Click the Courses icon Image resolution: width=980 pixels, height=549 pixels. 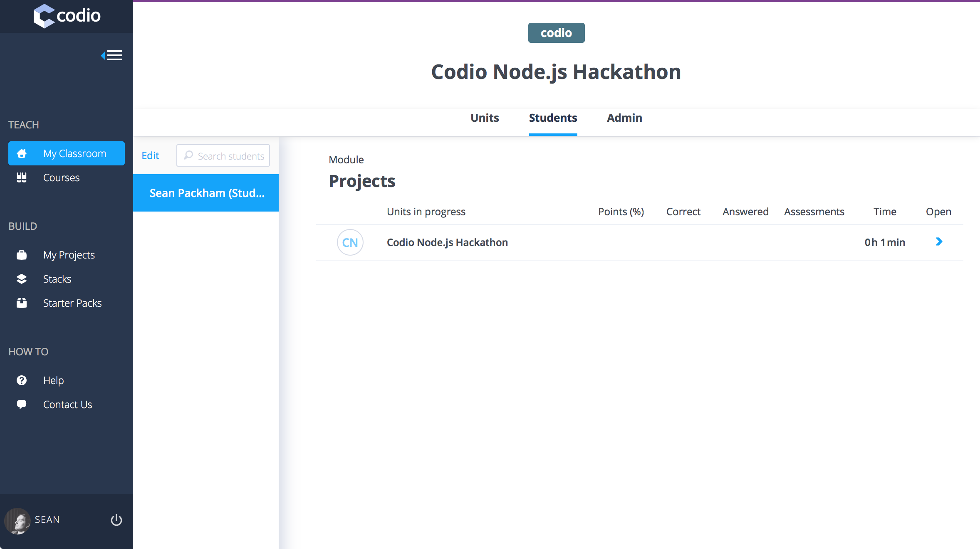pyautogui.click(x=22, y=177)
